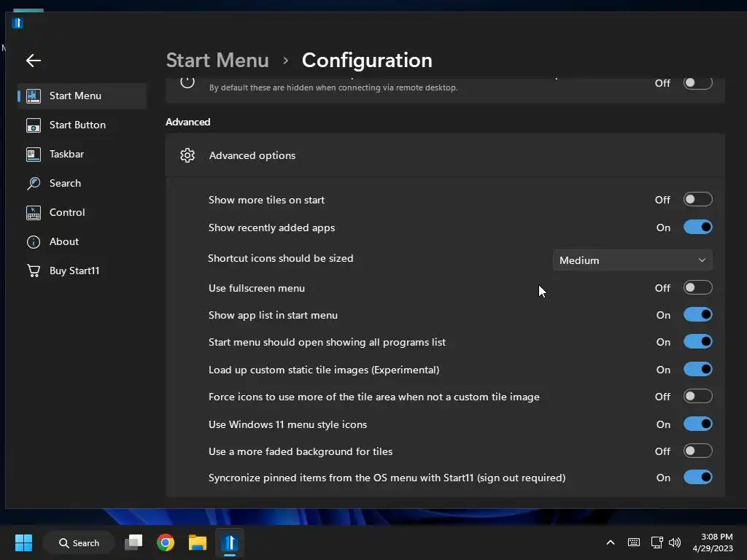Show hidden system tray icons
747x560 pixels.
611,542
